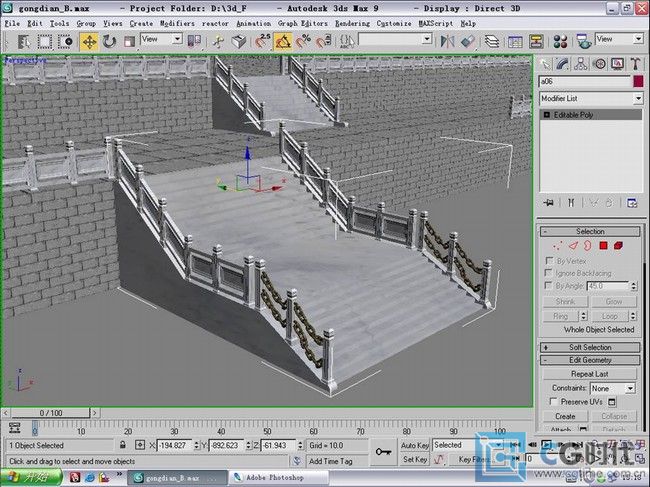
Task: Open the Rendering menu
Action: (x=352, y=24)
